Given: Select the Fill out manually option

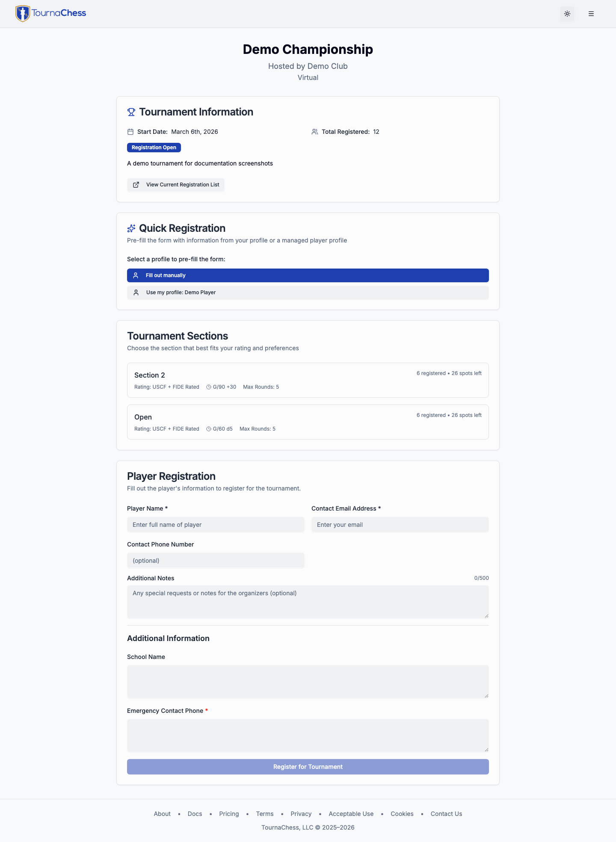Looking at the screenshot, I should pyautogui.click(x=308, y=275).
